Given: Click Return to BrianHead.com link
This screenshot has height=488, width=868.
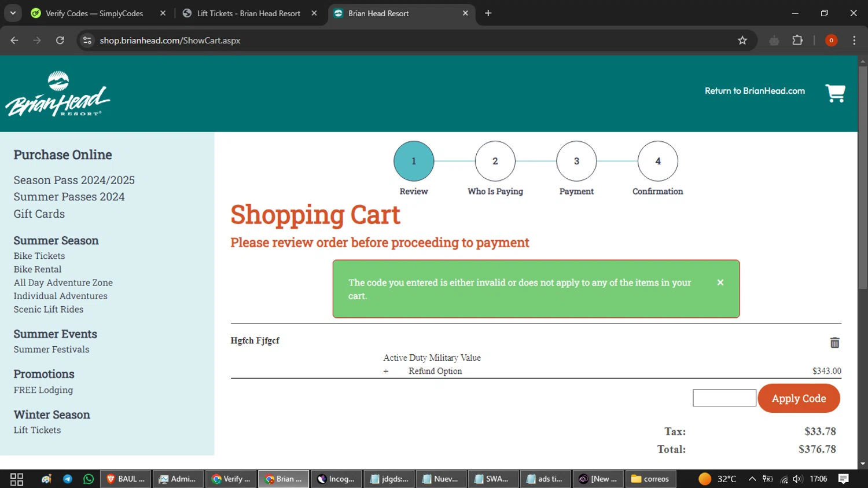Looking at the screenshot, I should coord(755,91).
